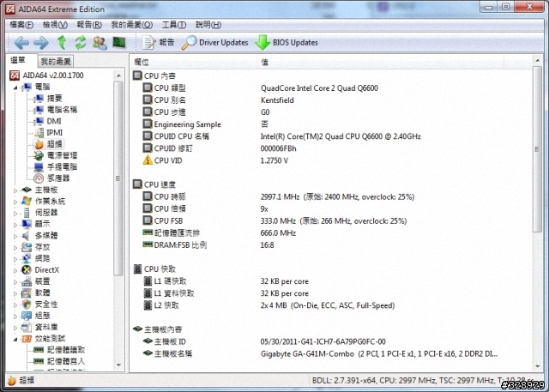549x392 pixels.
Task: Open the 檢視(V) menu
Action: (55, 25)
